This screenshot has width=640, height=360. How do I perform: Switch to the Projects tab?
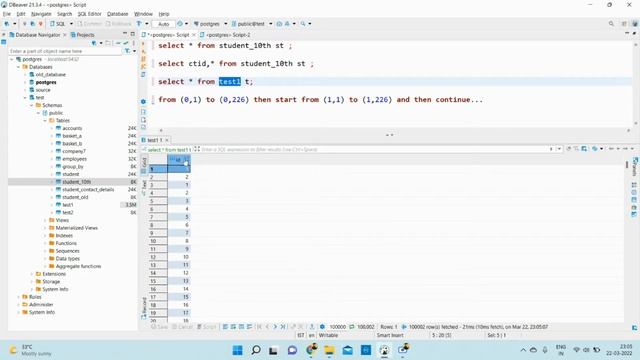pyautogui.click(x=82, y=35)
